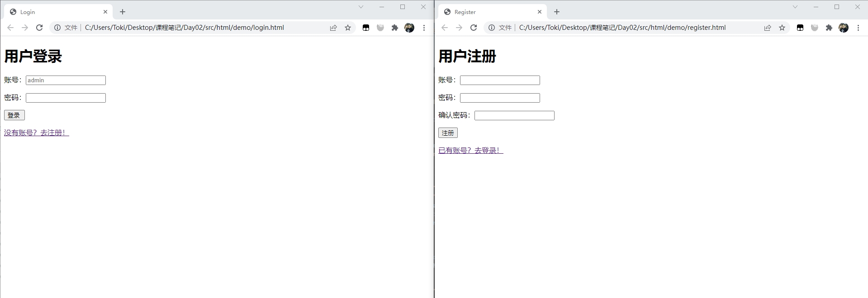Share the register.html page

tap(768, 28)
